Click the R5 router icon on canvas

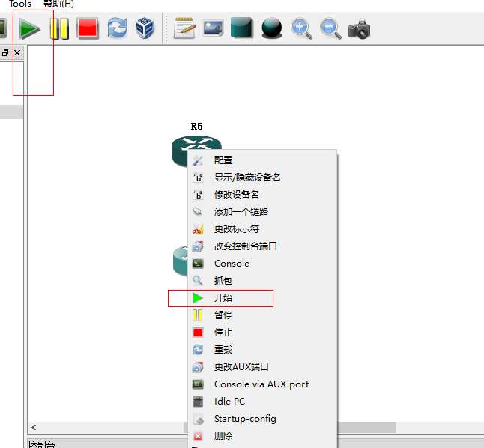coord(185,148)
